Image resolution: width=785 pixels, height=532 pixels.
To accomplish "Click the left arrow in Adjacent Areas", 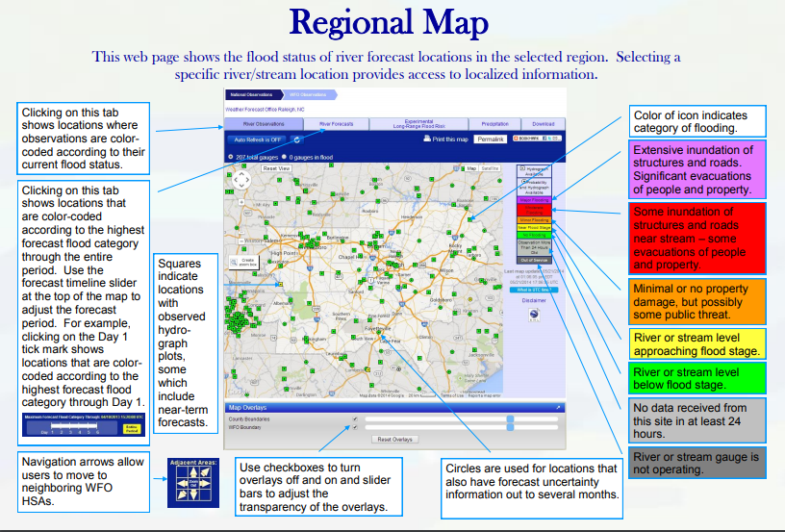I will [x=182, y=484].
